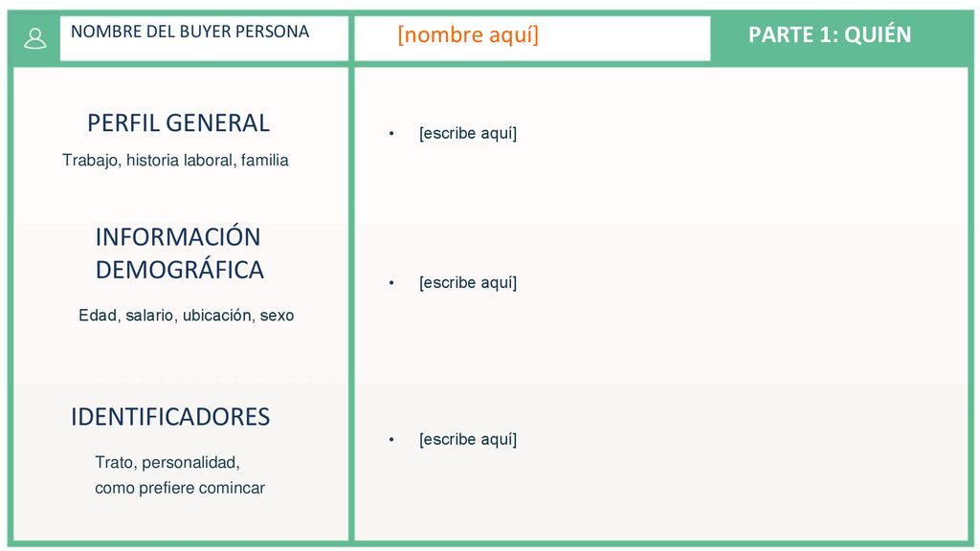The image size is (980, 551).
Task: Click the 'PARTE 1: QUIÉN' header title
Action: tap(830, 34)
